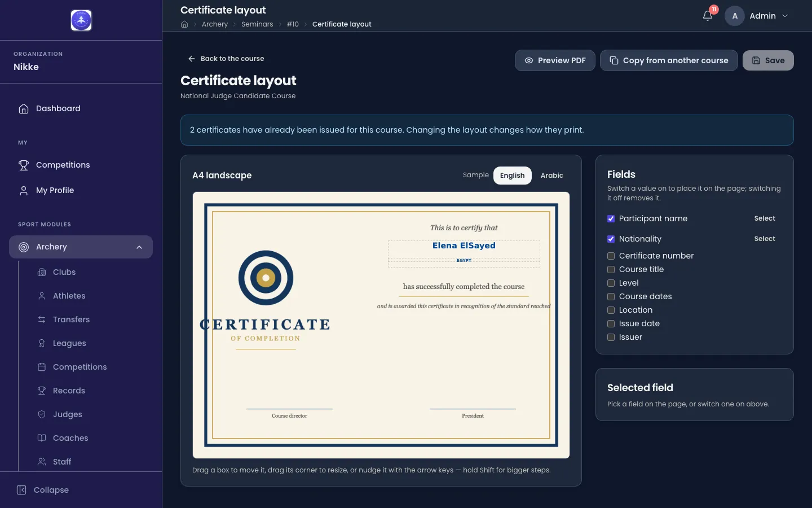Viewport: 812px width, 508px height.
Task: Open Dashboard from the sidebar
Action: click(x=81, y=108)
